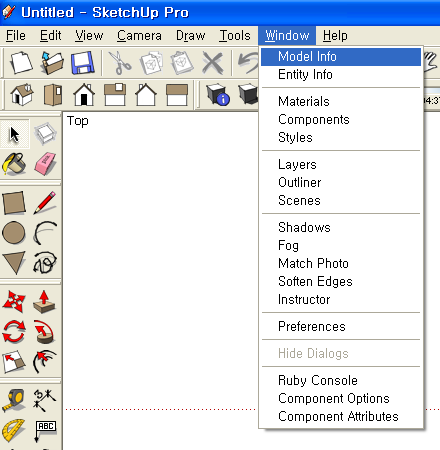Open the Components dialog entry

[x=341, y=120]
